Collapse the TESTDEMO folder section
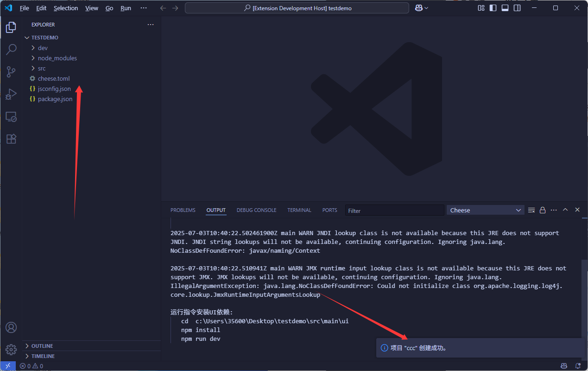The height and width of the screenshot is (371, 588). pos(91,38)
